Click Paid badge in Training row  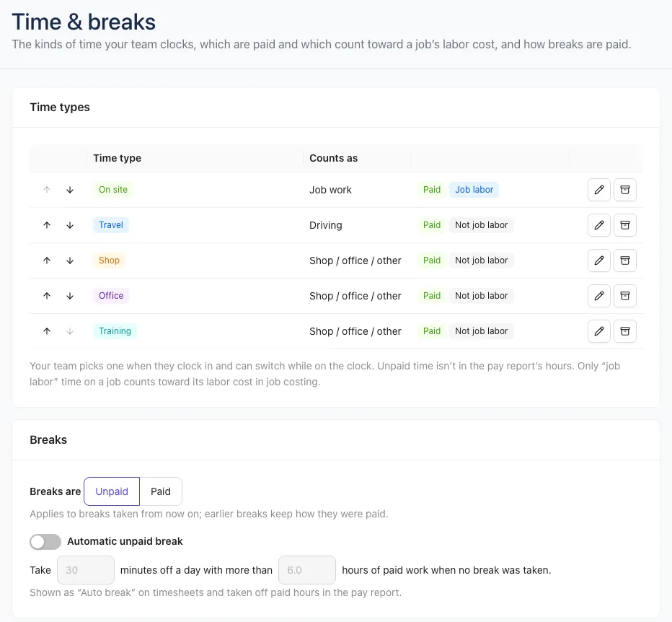point(432,331)
